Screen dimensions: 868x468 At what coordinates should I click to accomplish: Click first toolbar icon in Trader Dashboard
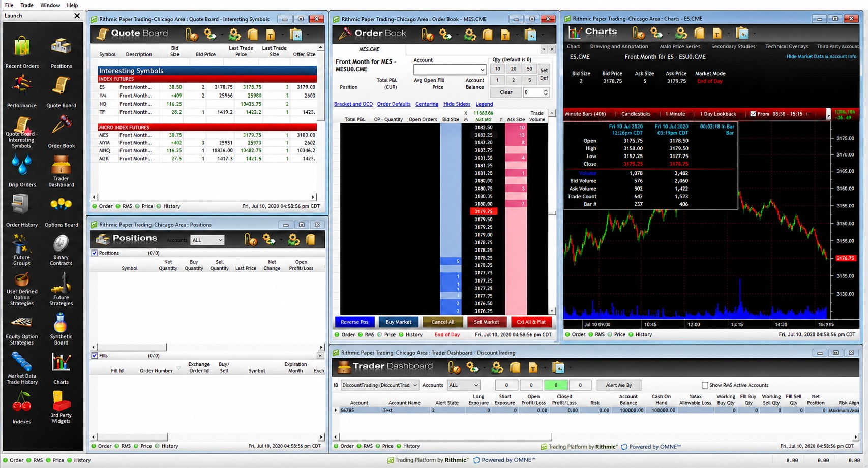pyautogui.click(x=454, y=367)
